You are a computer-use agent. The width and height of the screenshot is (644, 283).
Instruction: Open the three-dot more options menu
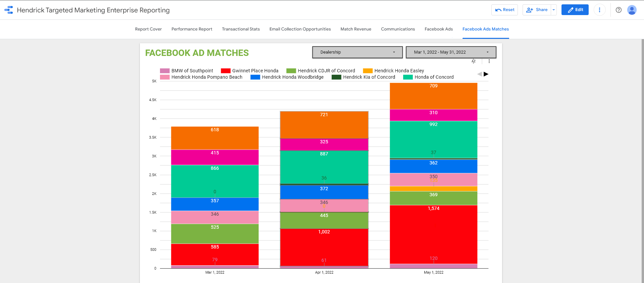point(599,10)
